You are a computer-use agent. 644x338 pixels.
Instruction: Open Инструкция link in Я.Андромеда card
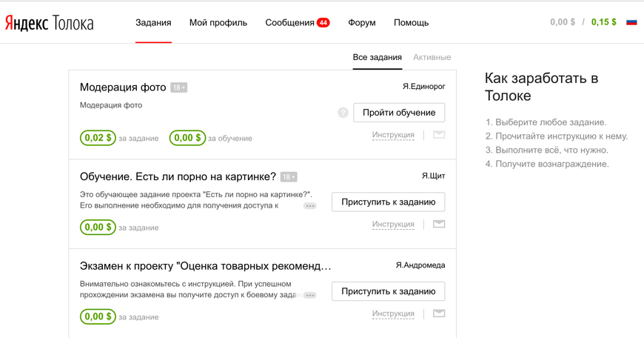click(x=393, y=314)
